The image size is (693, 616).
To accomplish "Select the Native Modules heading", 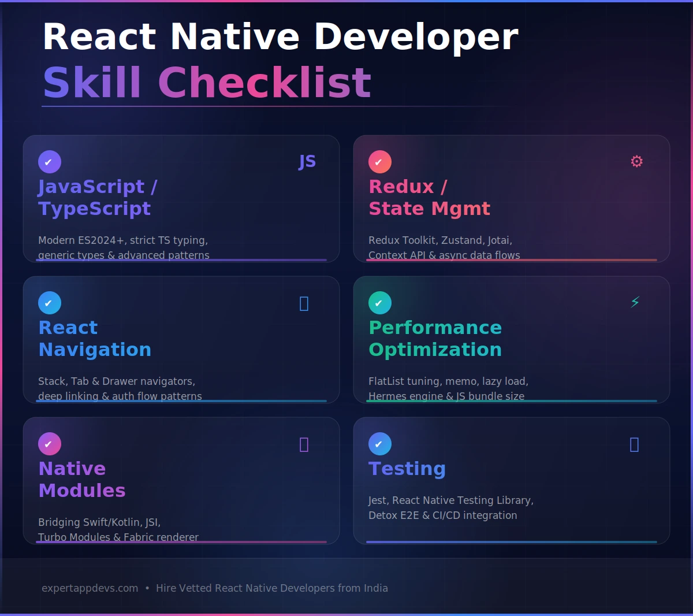I will point(81,480).
